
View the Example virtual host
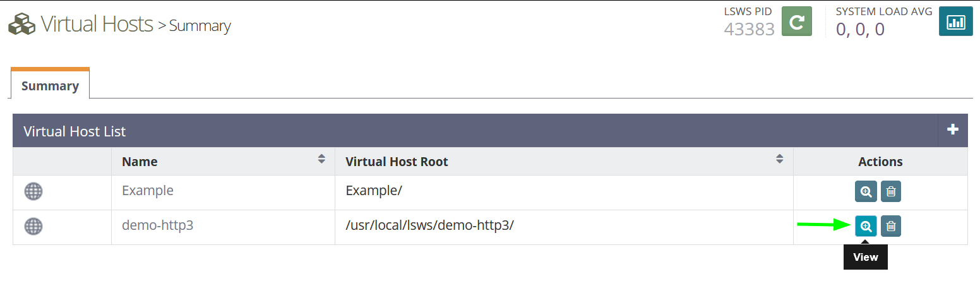(x=866, y=191)
